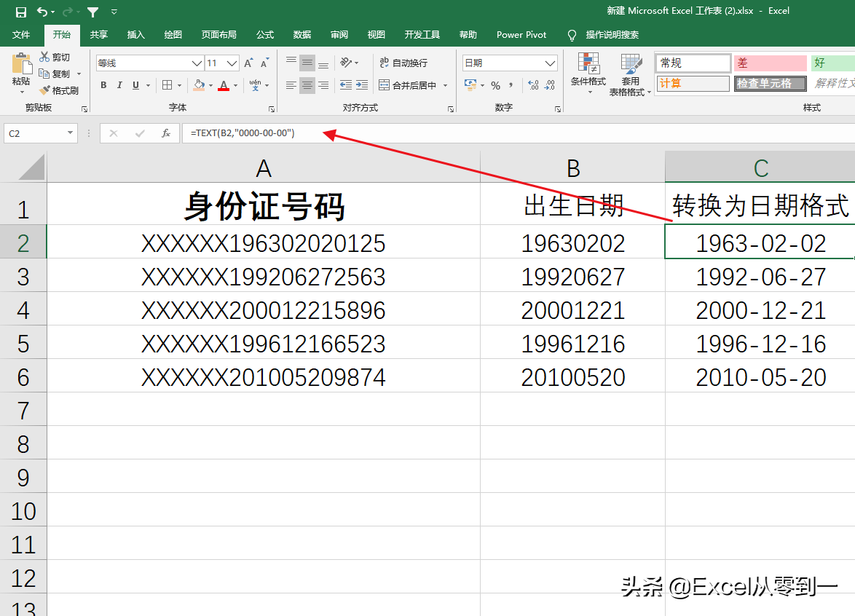The image size is (855, 616).
Task: Toggle Bold formatting
Action: click(103, 86)
